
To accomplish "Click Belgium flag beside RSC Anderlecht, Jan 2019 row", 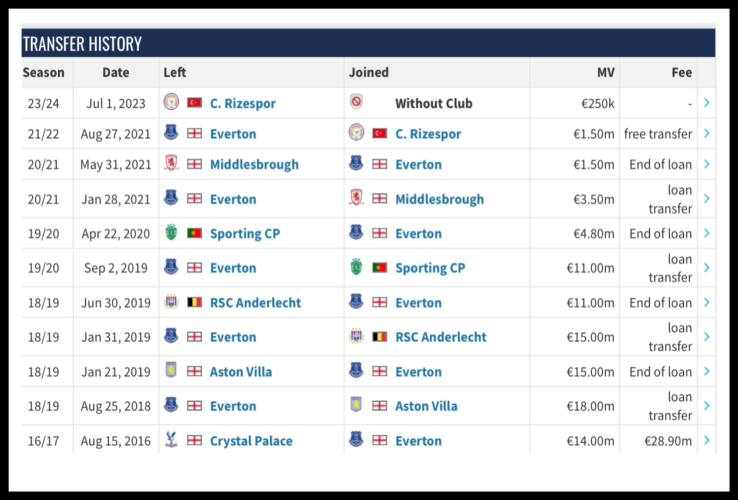I will (380, 337).
